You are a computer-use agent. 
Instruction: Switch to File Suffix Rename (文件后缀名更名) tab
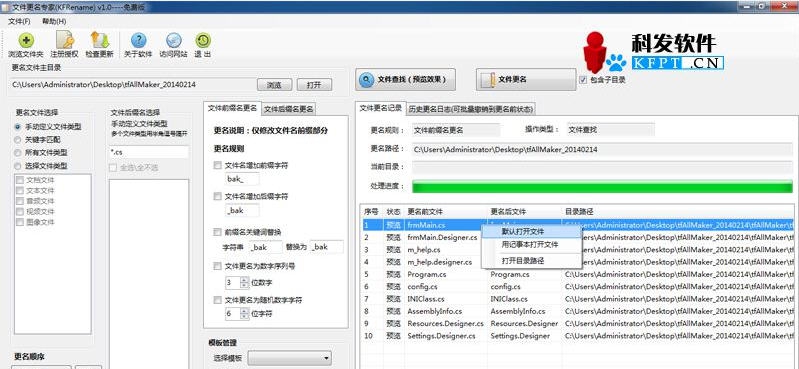(x=289, y=109)
